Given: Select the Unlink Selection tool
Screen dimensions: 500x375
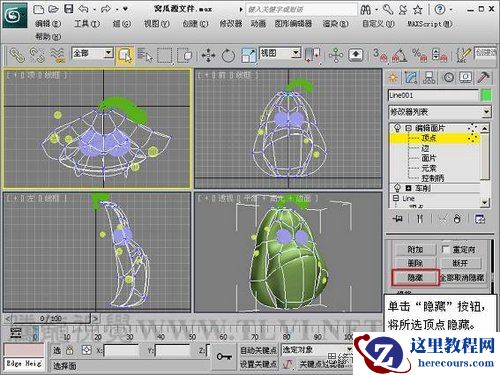Looking at the screenshot, I should pos(37,55).
